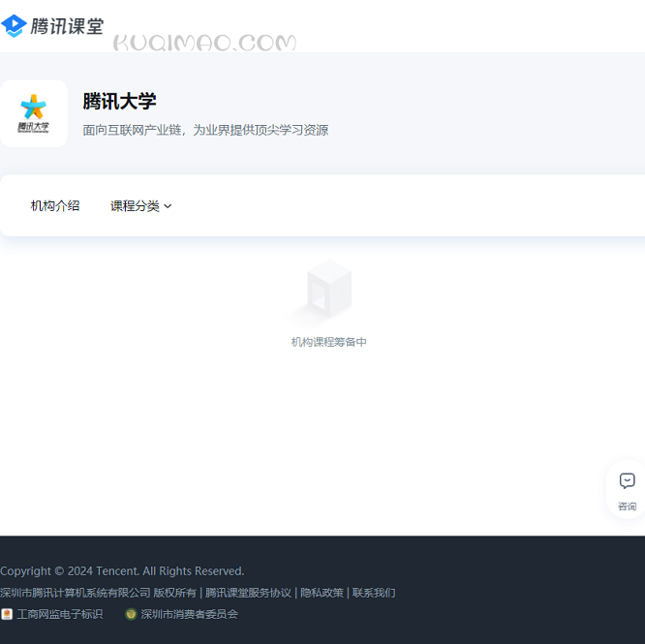Image resolution: width=645 pixels, height=644 pixels.
Task: Click the 面向互联网产业链 description text
Action: [x=205, y=130]
